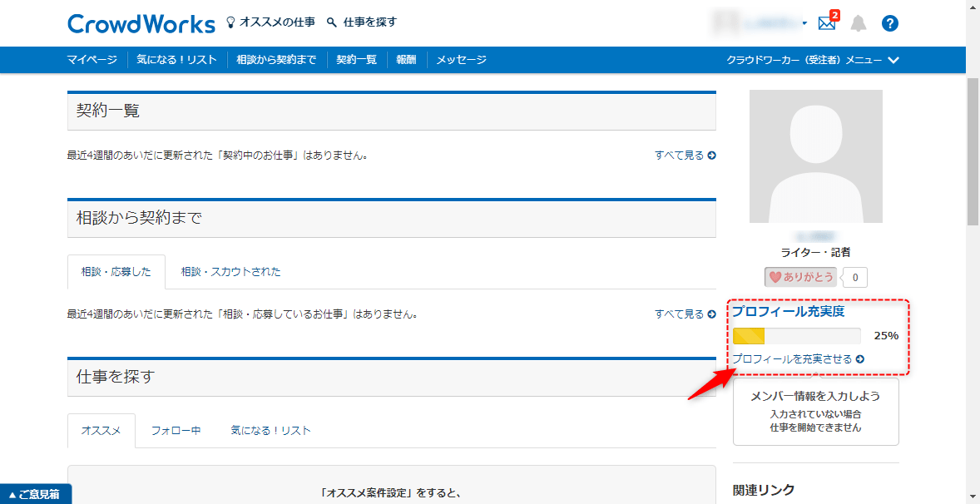This screenshot has width=980, height=504.
Task: Open the account name dropdown arrow
Action: pyautogui.click(x=804, y=23)
